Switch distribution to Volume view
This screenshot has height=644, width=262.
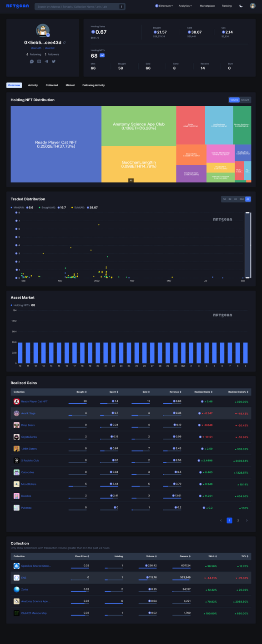pyautogui.click(x=234, y=100)
